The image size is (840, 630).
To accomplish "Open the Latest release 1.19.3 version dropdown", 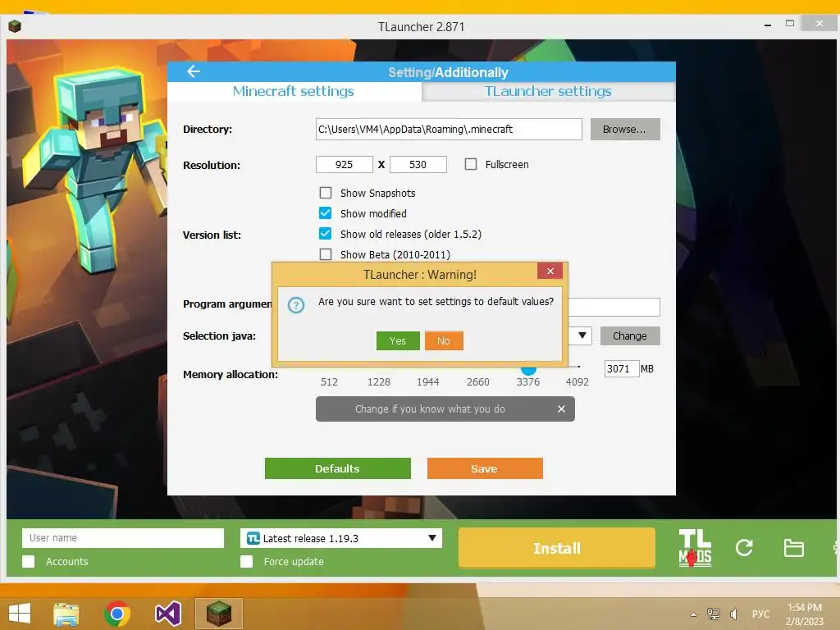I will point(341,538).
